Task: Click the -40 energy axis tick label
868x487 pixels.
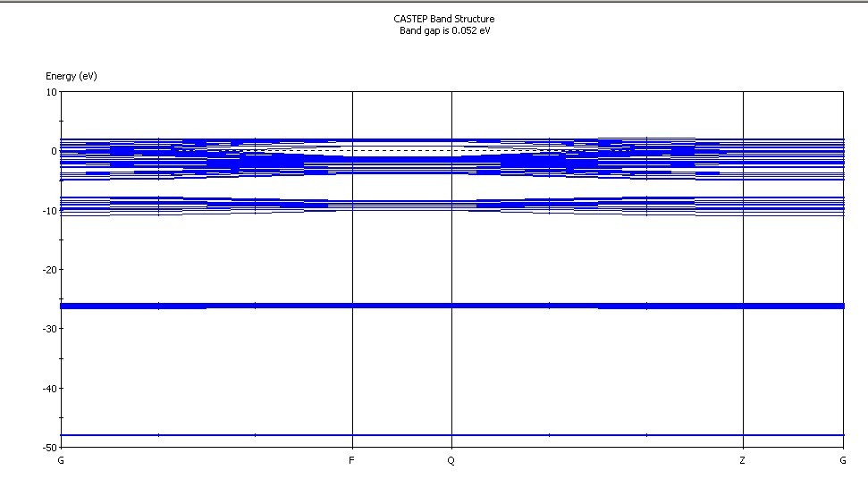Action: [50, 389]
